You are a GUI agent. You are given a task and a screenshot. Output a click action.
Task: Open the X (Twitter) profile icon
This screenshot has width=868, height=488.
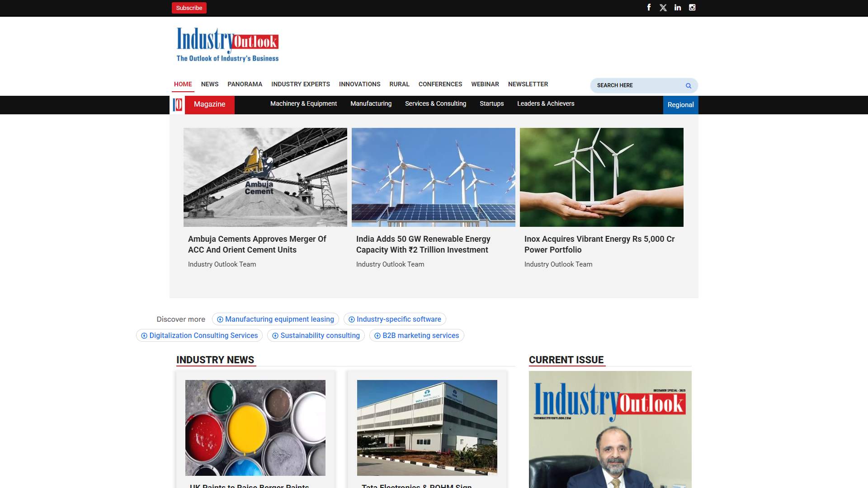click(663, 7)
